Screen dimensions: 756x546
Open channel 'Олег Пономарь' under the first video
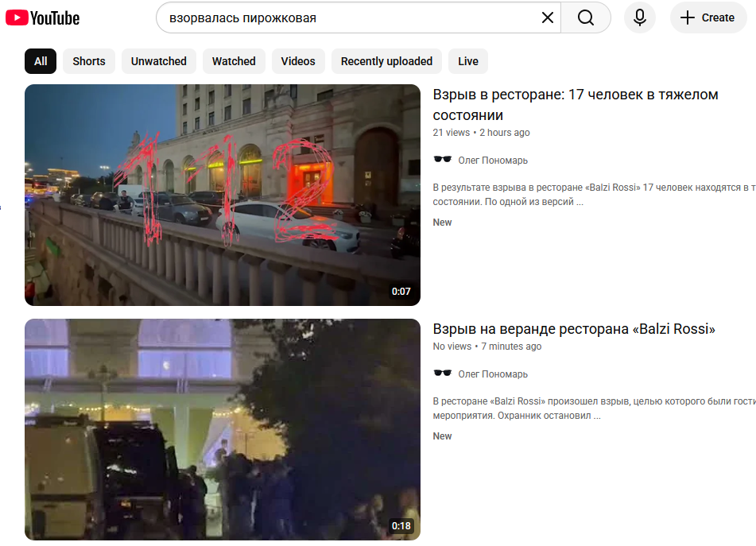(493, 160)
